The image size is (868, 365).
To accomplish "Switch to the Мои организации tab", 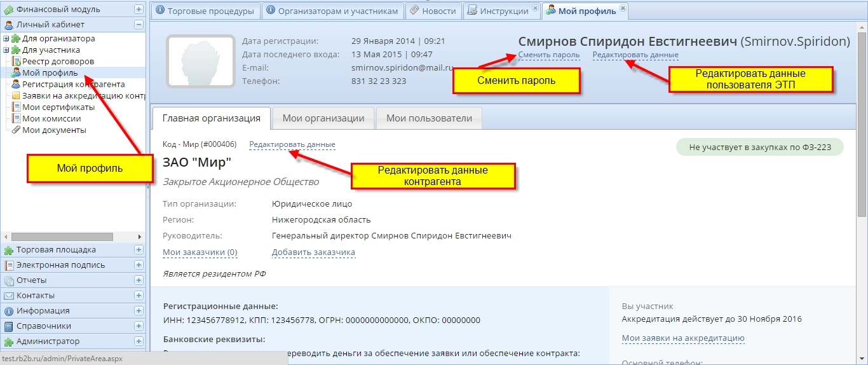I will click(323, 118).
